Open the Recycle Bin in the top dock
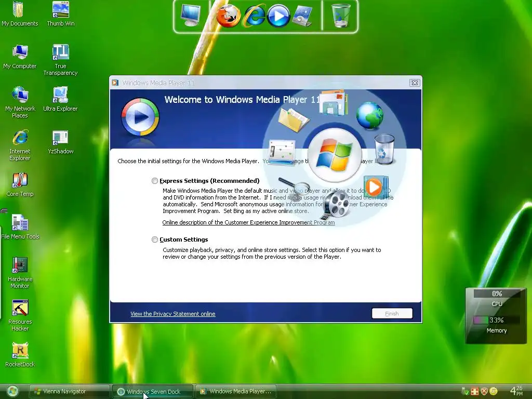Viewport: 532px width, 399px height. [x=340, y=16]
